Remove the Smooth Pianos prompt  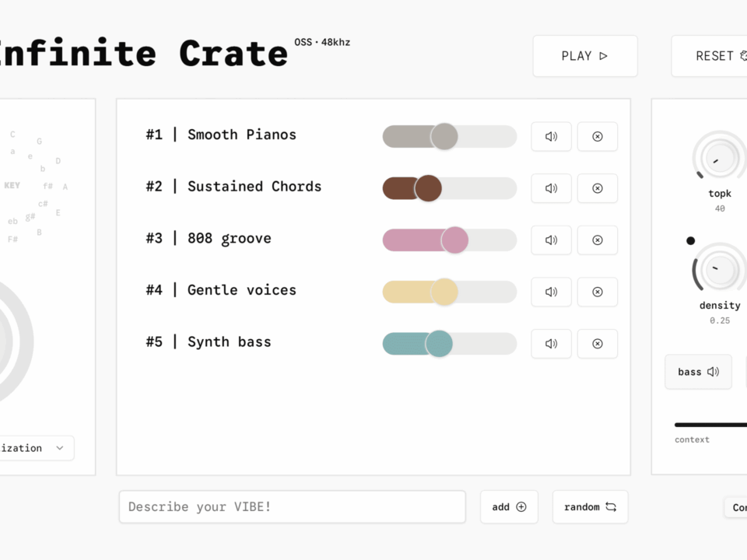(x=597, y=137)
